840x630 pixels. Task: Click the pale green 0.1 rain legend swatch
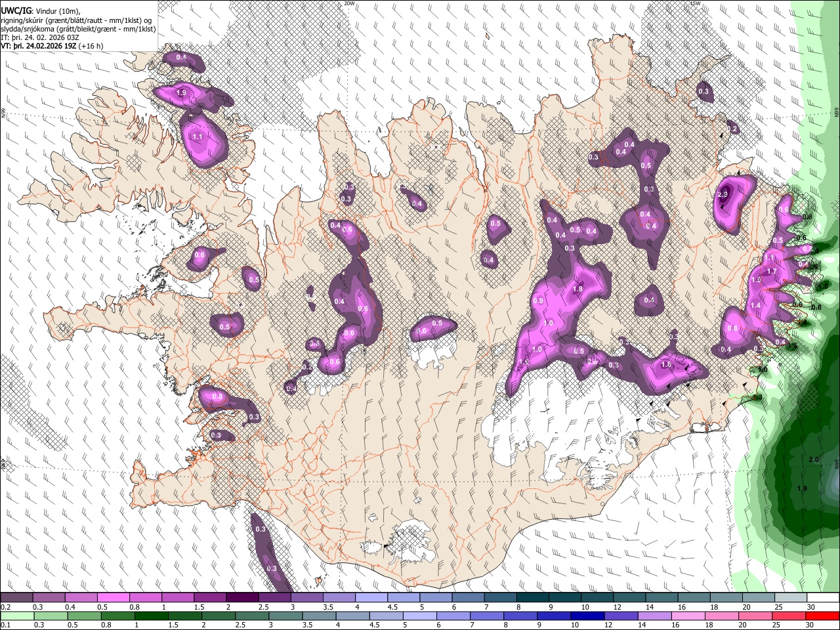(x=16, y=616)
